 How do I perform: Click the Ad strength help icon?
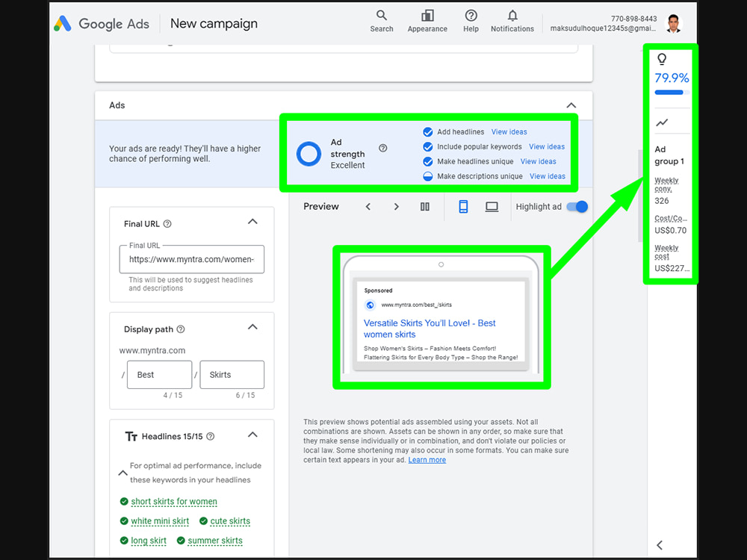[383, 148]
